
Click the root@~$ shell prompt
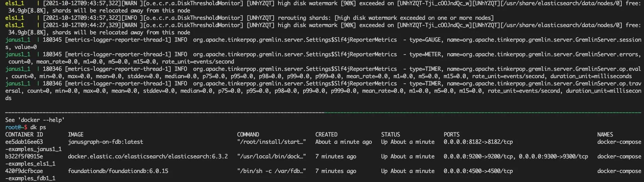(x=16, y=127)
